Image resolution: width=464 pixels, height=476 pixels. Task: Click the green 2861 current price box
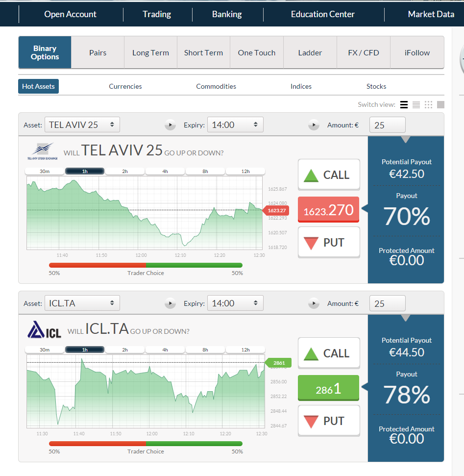coord(329,388)
